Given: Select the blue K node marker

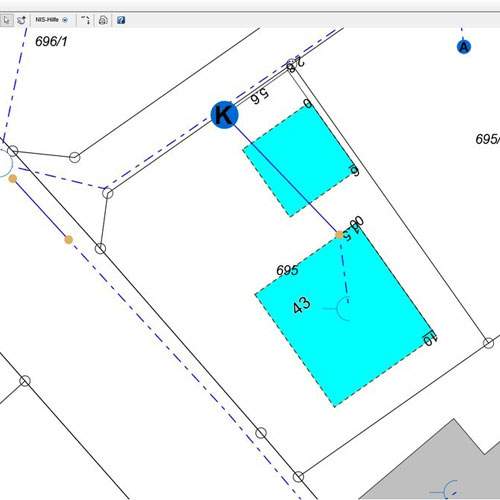Looking at the screenshot, I should click(225, 114).
